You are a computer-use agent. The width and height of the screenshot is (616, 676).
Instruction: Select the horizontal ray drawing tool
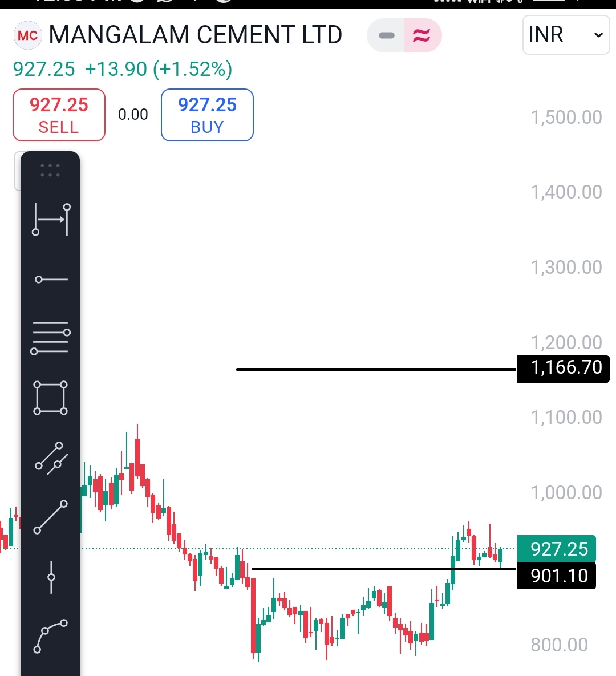[51, 280]
